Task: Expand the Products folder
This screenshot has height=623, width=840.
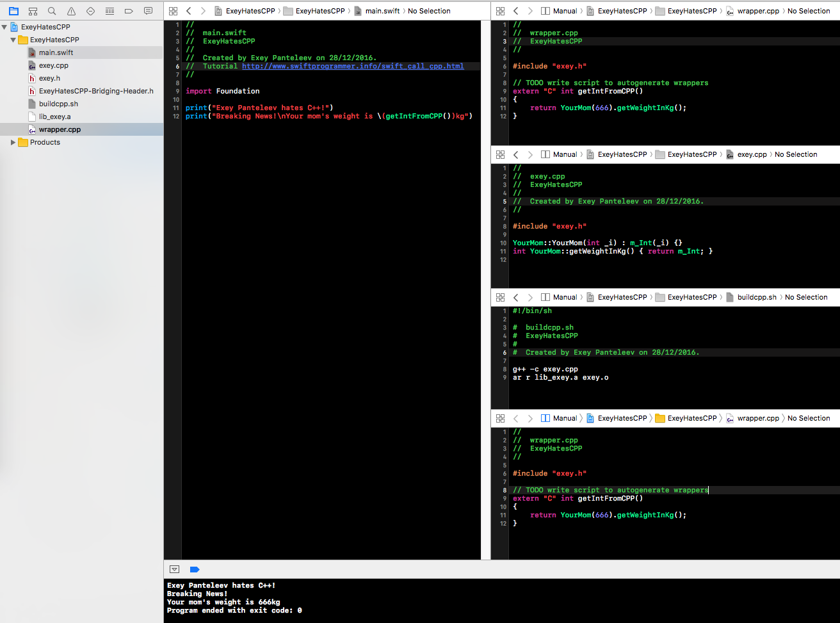Action: (13, 142)
